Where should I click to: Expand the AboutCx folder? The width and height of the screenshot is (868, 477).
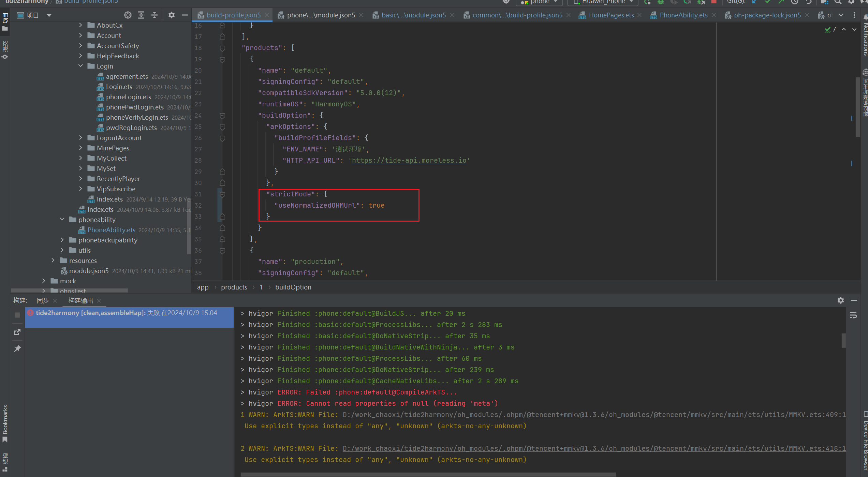click(x=80, y=25)
